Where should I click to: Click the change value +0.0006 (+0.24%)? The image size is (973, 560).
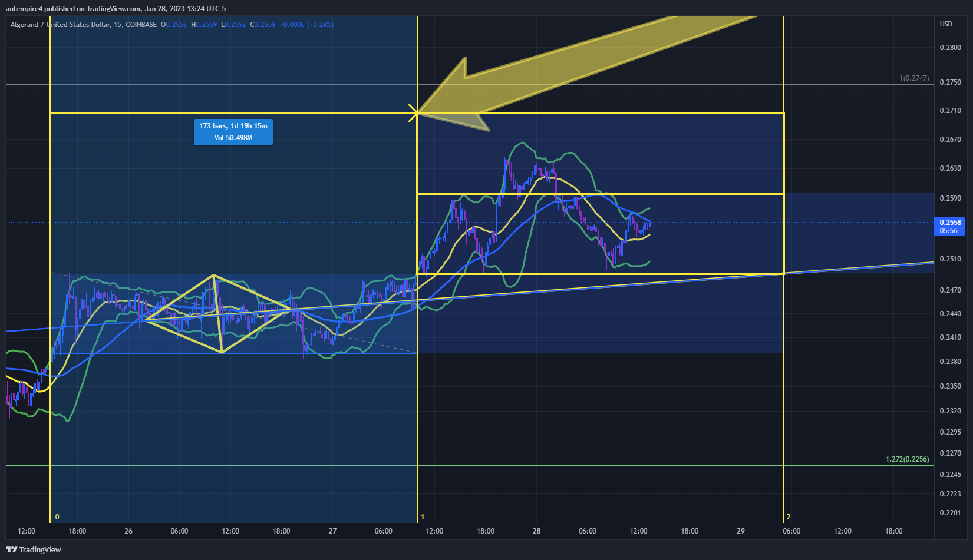click(306, 25)
